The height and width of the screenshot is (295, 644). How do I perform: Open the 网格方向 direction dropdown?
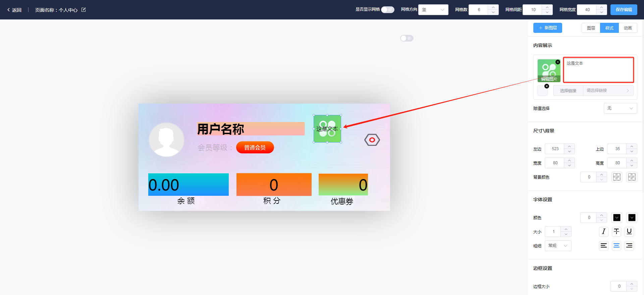433,10
